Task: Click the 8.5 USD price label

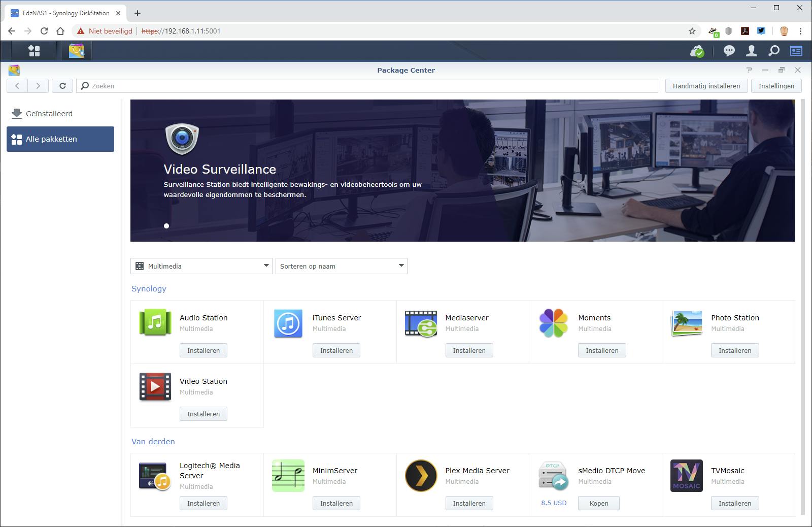Action: [x=554, y=503]
